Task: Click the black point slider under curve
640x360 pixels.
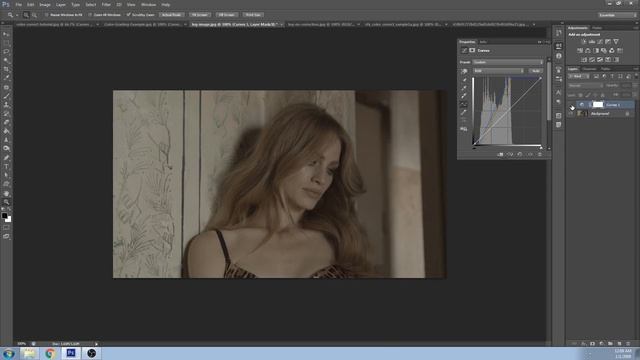Action: coord(474,147)
